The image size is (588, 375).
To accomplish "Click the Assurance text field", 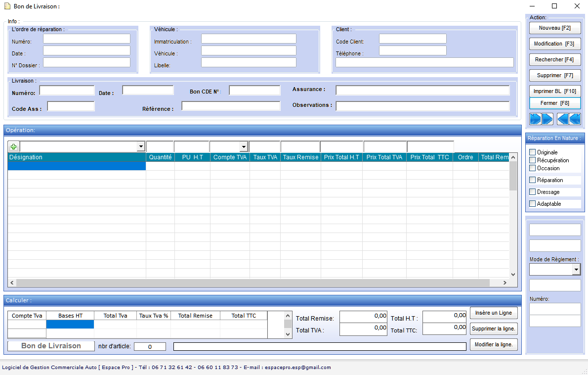I will (422, 90).
